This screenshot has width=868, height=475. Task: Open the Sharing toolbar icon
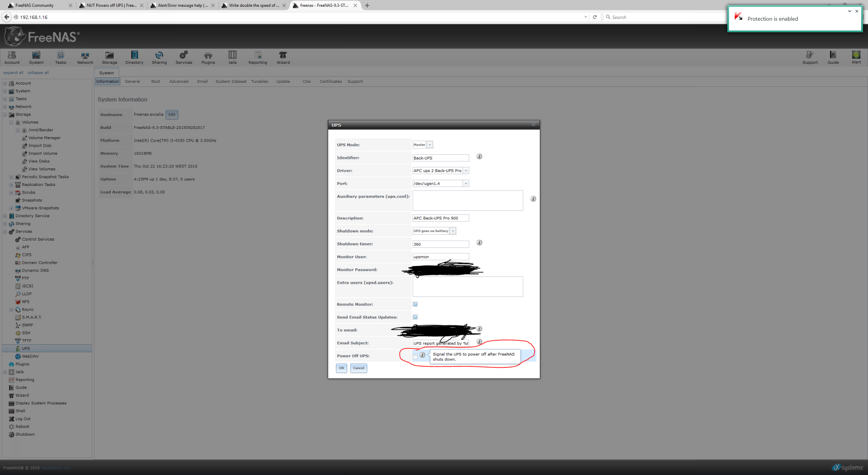(159, 57)
